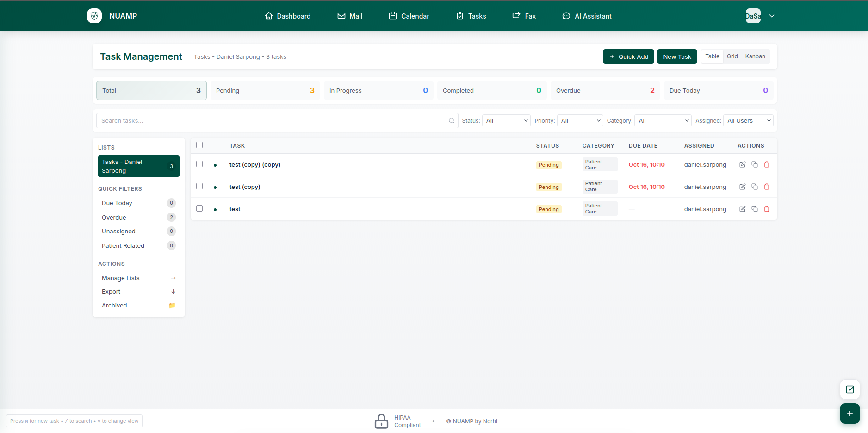Duplicate the "test (copy)" task via copy icon
Image resolution: width=868 pixels, height=433 pixels.
tap(755, 187)
